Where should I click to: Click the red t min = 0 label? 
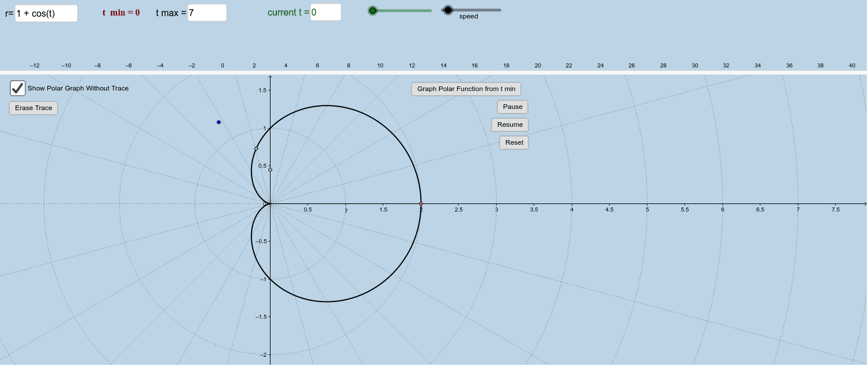tap(121, 12)
